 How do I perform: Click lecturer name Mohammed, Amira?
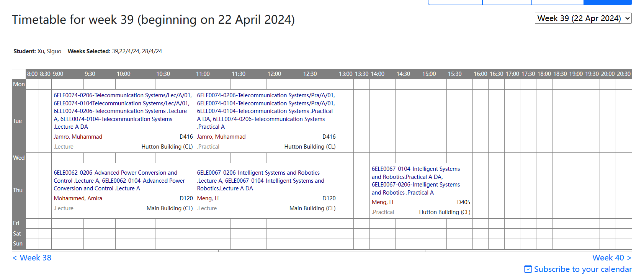tap(78, 198)
